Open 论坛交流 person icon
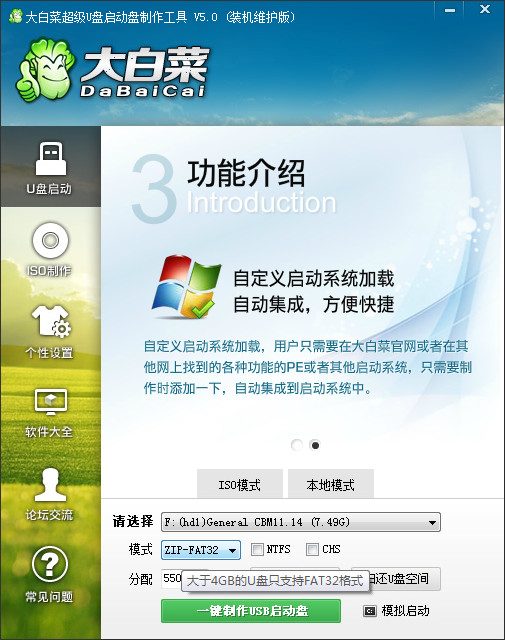Viewport: 505px width, 640px height. 50,484
